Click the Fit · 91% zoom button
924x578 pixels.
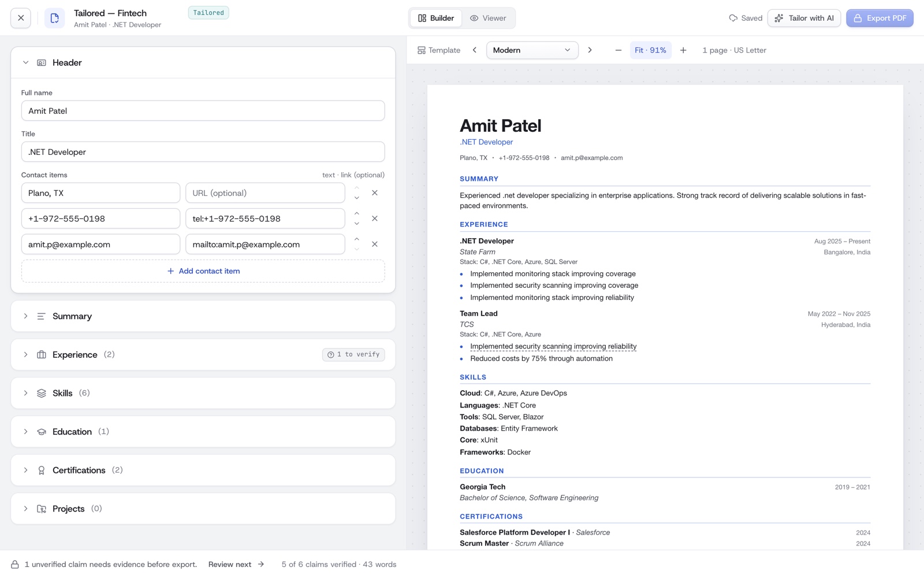coord(650,50)
